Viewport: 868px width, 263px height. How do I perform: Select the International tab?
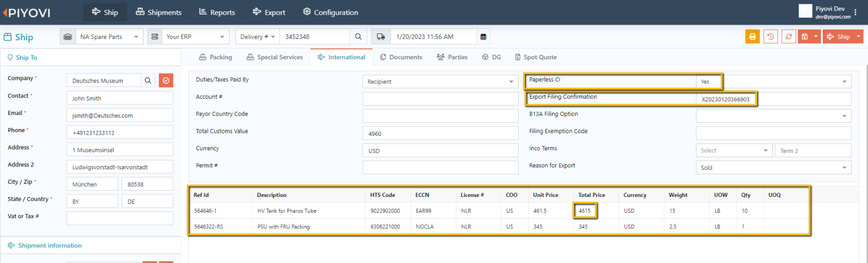click(x=342, y=57)
